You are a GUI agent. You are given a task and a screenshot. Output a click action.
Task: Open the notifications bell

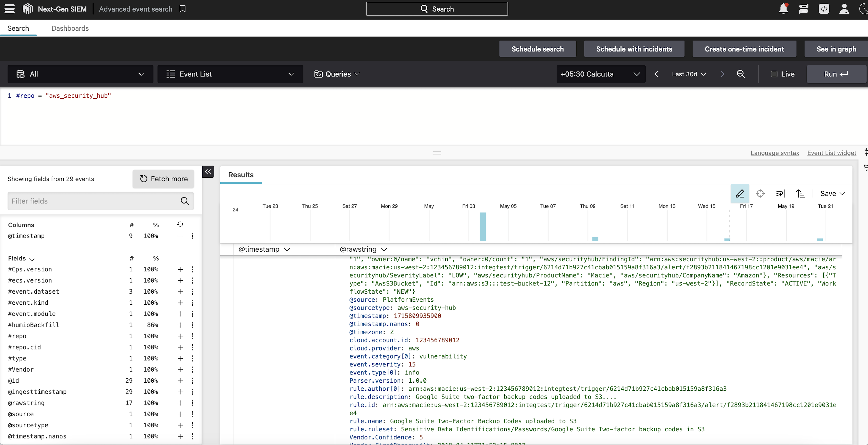pyautogui.click(x=783, y=9)
